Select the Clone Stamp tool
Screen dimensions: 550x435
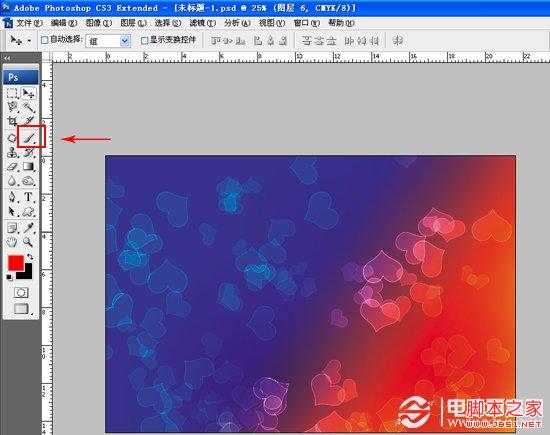[x=12, y=152]
